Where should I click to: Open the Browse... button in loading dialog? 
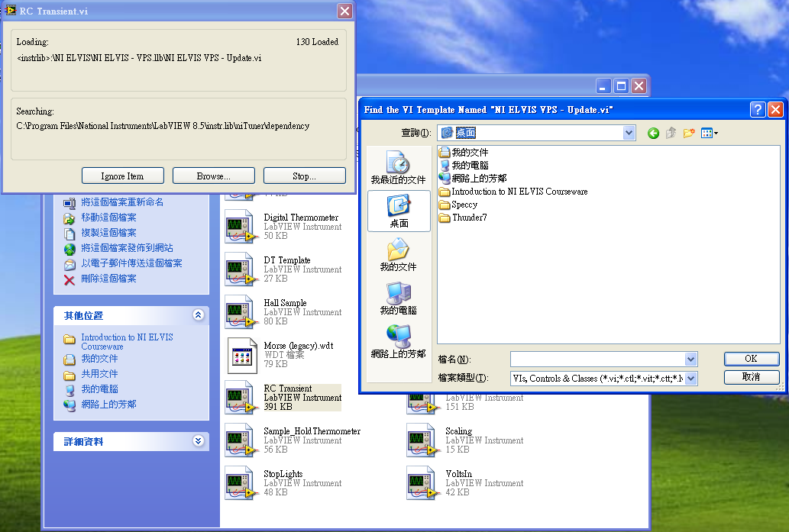point(213,176)
